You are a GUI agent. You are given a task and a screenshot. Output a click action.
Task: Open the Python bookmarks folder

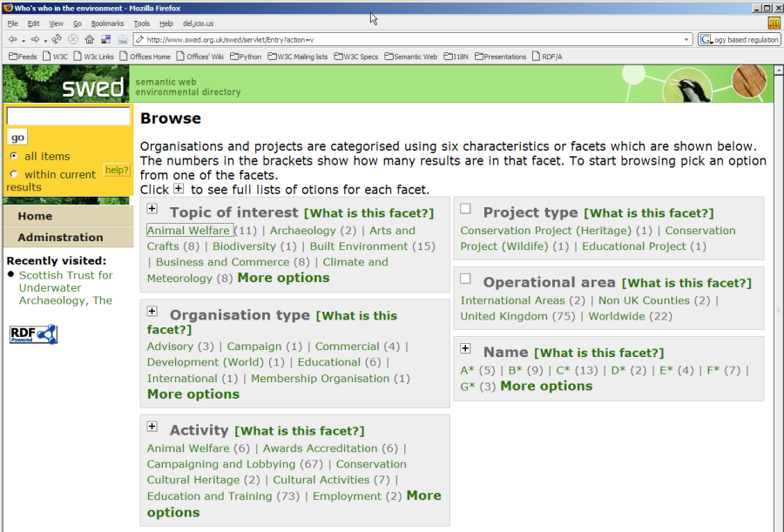(245, 57)
